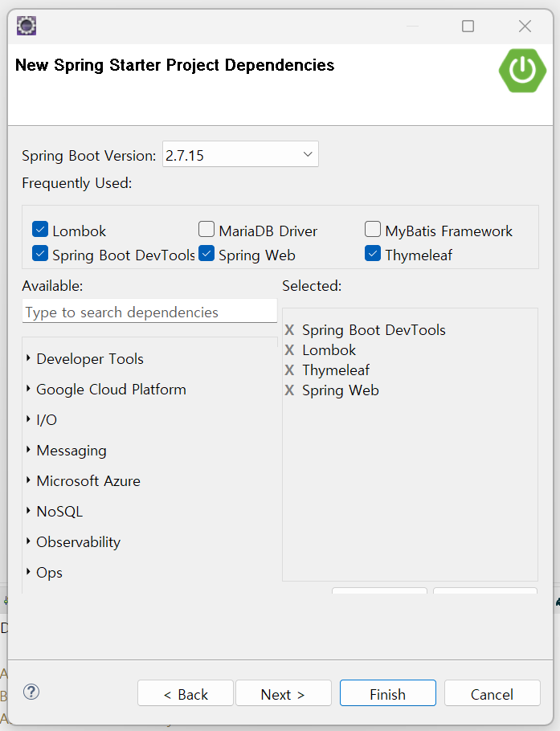Close the dependencies dialog

(x=525, y=26)
